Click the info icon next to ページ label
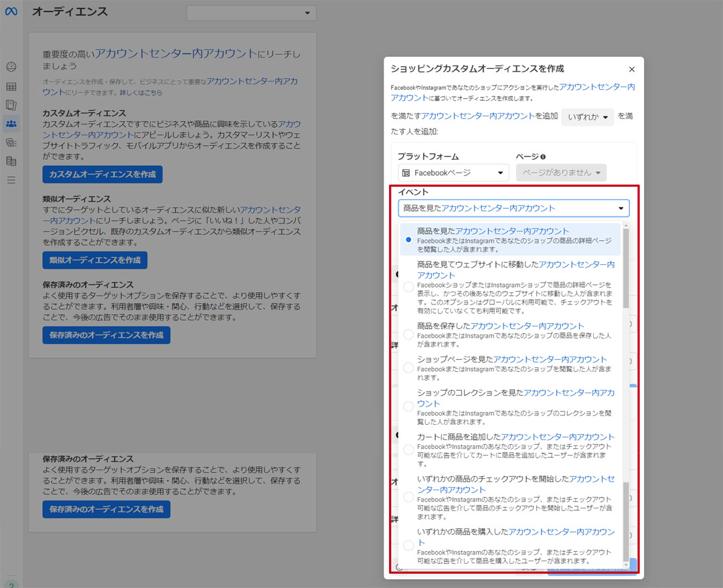The image size is (723, 588). (x=543, y=157)
